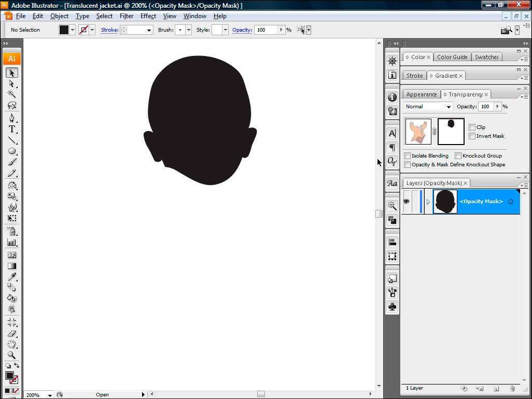
Task: Open the zoom level 200% dropdown
Action: pos(50,395)
